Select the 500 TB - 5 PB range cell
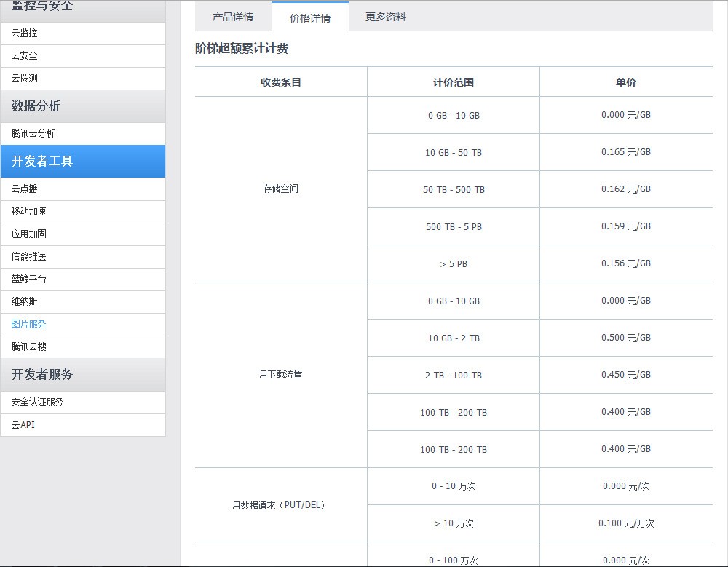The image size is (728, 567). tap(454, 227)
